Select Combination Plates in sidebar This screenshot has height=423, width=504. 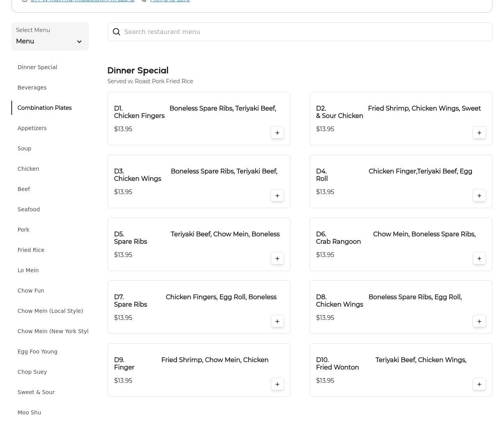coord(45,108)
